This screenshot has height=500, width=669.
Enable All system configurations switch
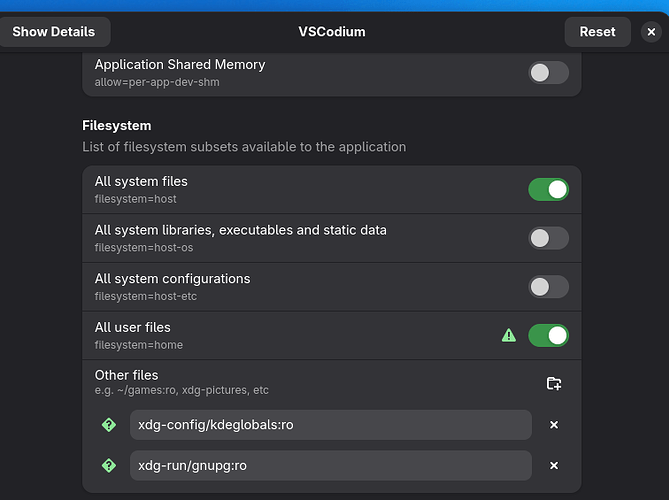click(548, 287)
